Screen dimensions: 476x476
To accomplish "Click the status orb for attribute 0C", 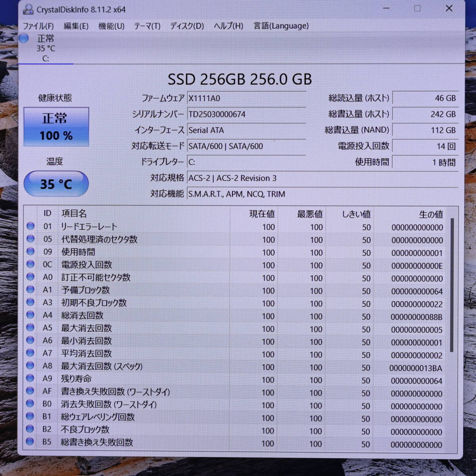I will tap(31, 264).
